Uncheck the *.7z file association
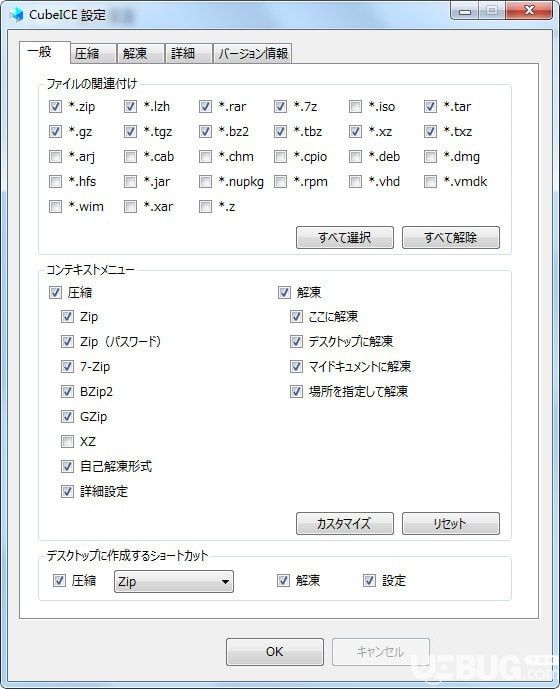This screenshot has width=560, height=689. point(280,106)
